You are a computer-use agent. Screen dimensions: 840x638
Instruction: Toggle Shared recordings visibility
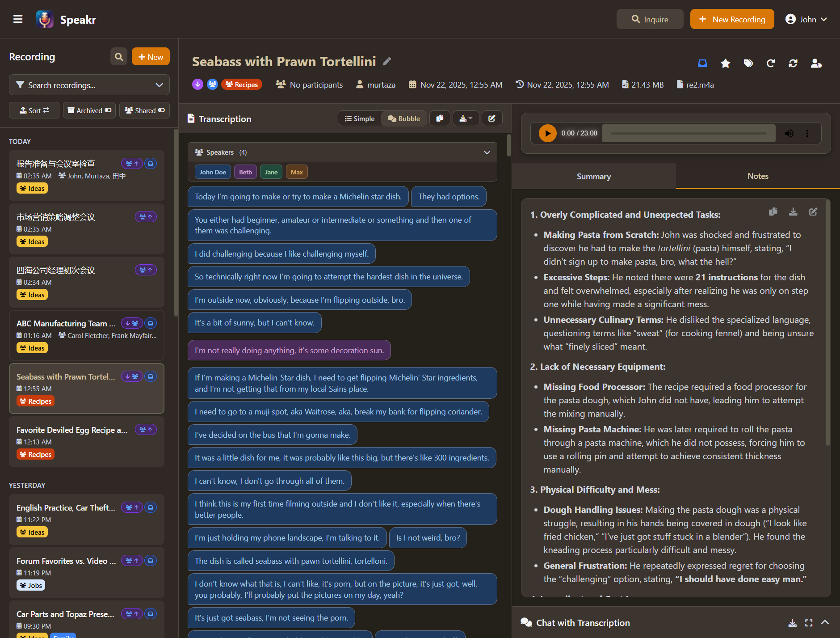(x=144, y=110)
